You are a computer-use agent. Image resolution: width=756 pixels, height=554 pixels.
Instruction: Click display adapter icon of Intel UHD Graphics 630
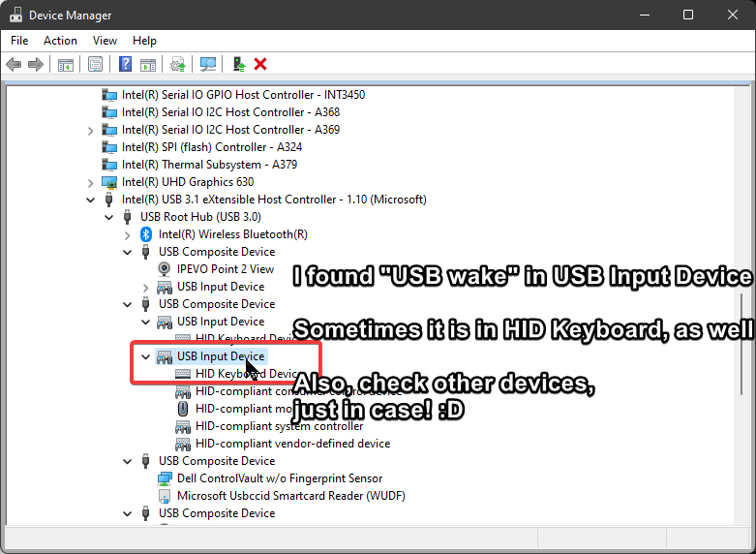pos(109,182)
